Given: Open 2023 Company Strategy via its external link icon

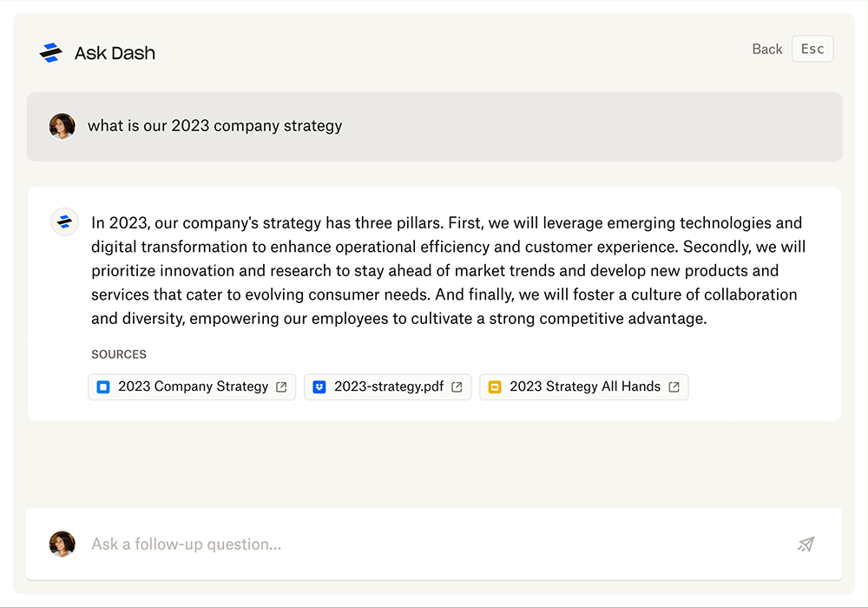Looking at the screenshot, I should (x=281, y=387).
